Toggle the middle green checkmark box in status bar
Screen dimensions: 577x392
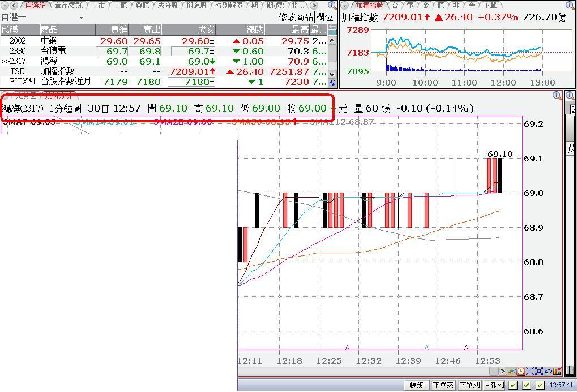(527, 385)
